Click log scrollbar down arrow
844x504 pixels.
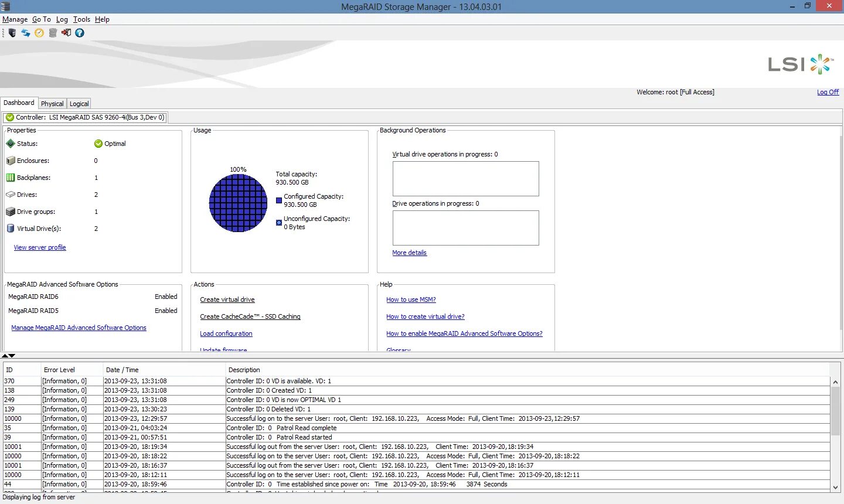pyautogui.click(x=835, y=487)
